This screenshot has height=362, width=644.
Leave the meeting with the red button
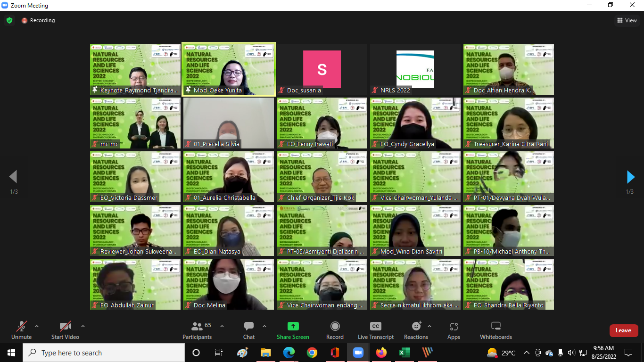pyautogui.click(x=623, y=330)
